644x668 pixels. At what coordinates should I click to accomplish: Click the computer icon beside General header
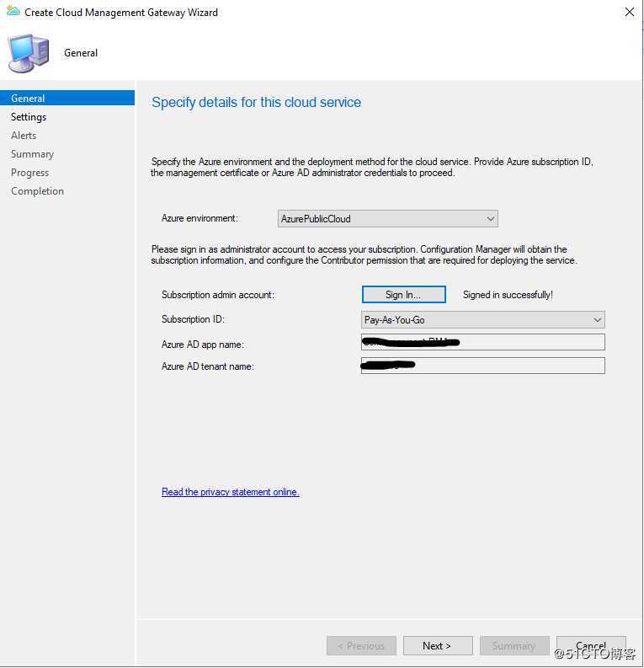click(x=28, y=53)
